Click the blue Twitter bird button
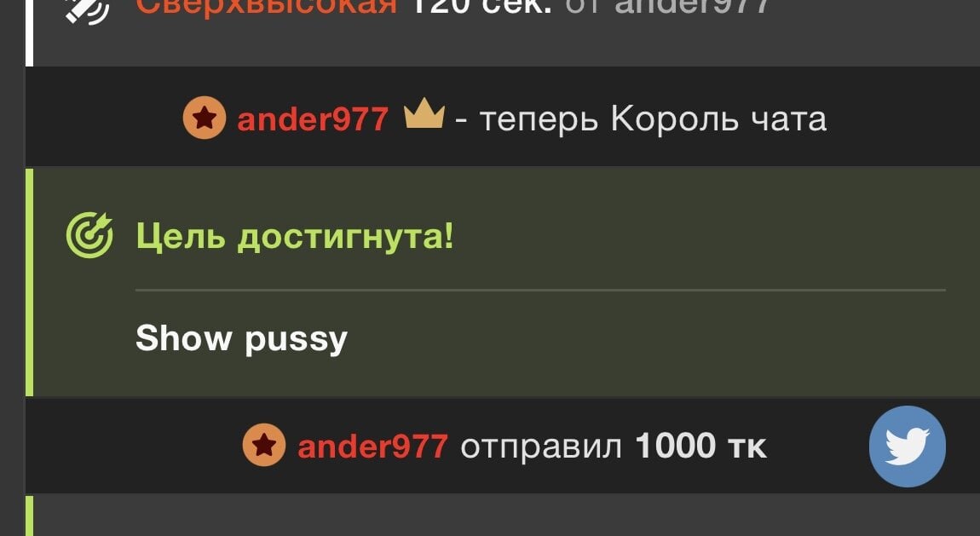Image resolution: width=980 pixels, height=536 pixels. click(907, 446)
